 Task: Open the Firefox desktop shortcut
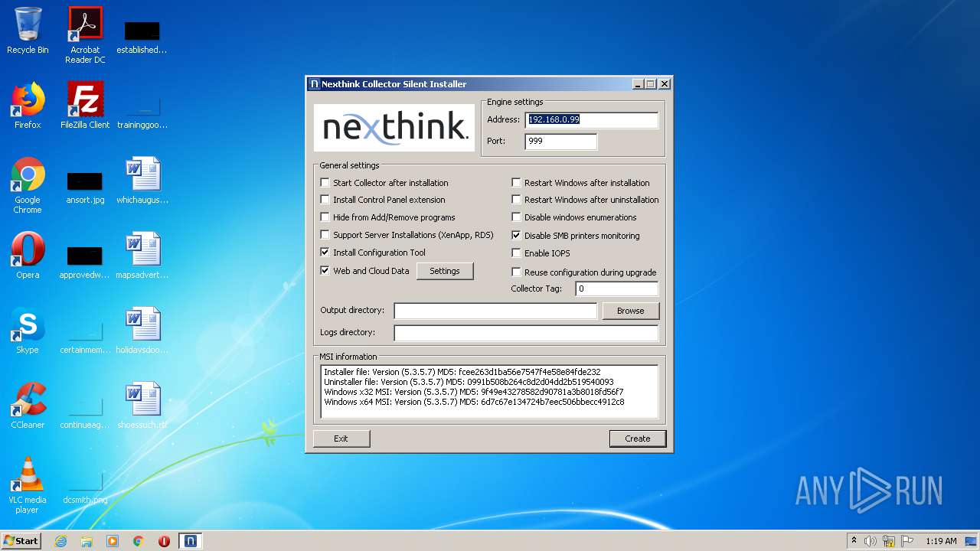pos(28,106)
